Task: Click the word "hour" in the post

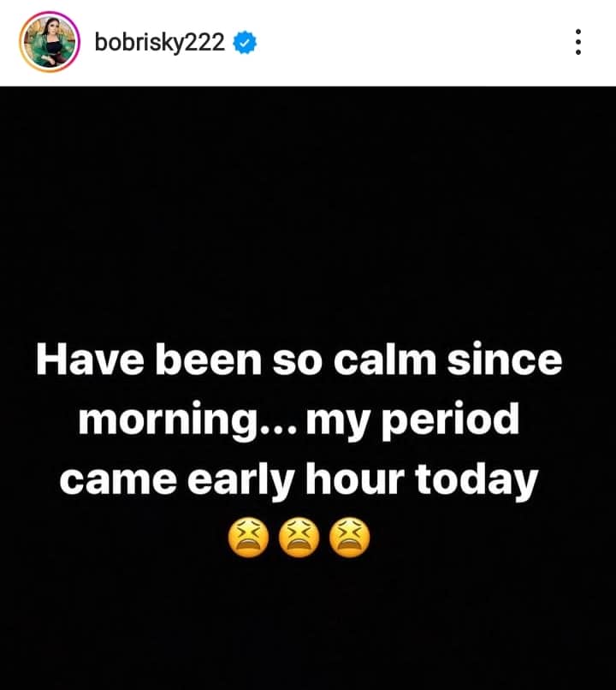Action: [354, 479]
